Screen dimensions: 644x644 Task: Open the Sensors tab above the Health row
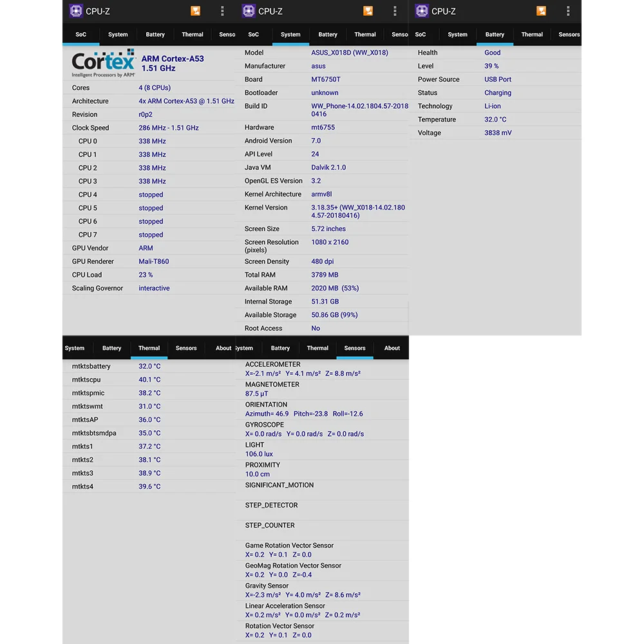tap(569, 35)
